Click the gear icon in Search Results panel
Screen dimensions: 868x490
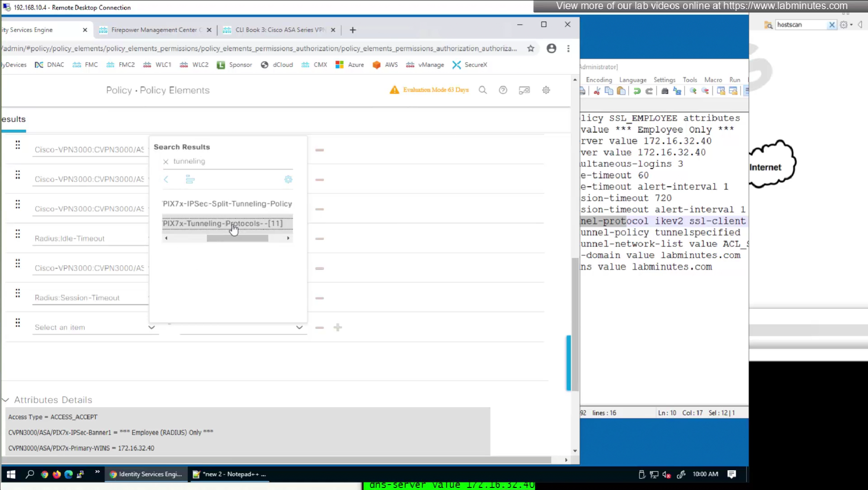288,179
